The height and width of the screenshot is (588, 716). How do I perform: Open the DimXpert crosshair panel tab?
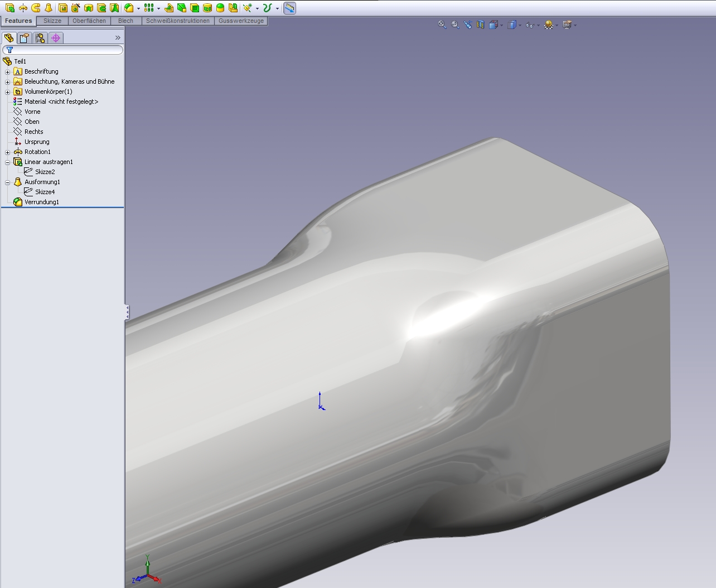point(56,38)
